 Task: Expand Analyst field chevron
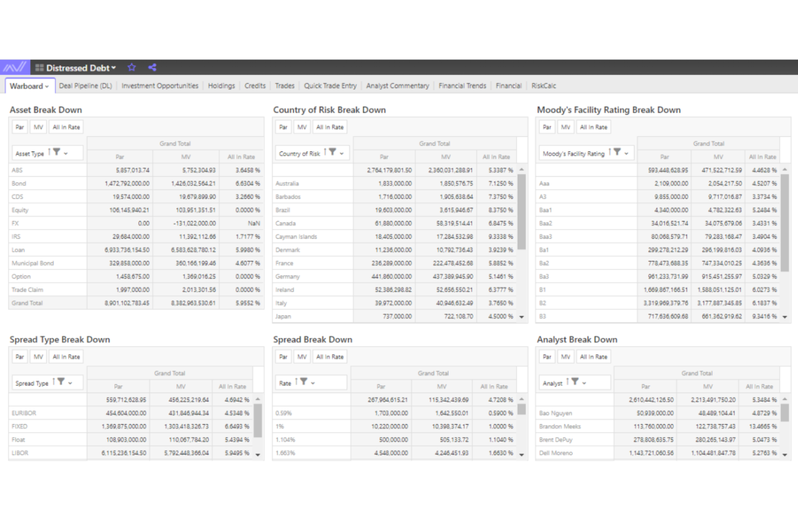click(584, 383)
